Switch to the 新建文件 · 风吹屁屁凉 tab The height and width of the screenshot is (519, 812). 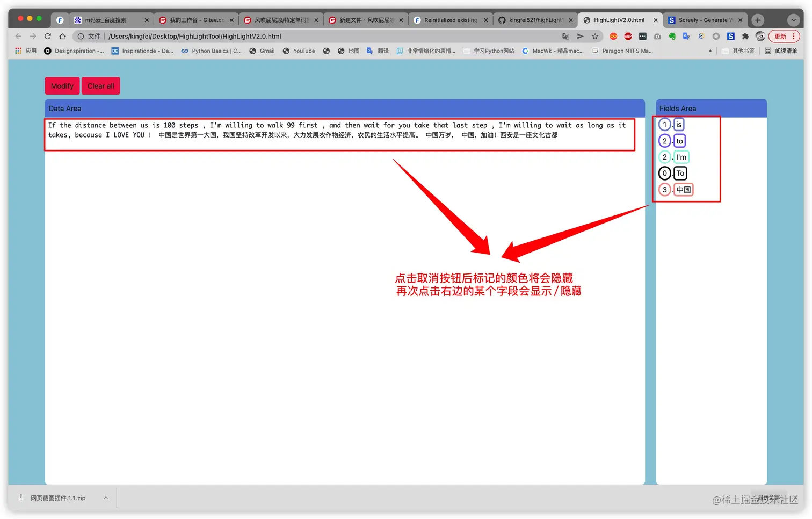click(366, 20)
